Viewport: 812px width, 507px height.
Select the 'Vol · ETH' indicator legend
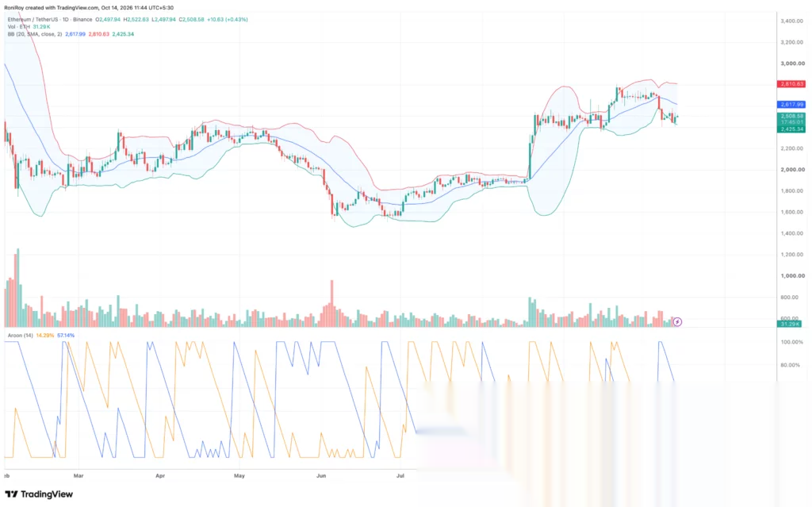pos(19,27)
